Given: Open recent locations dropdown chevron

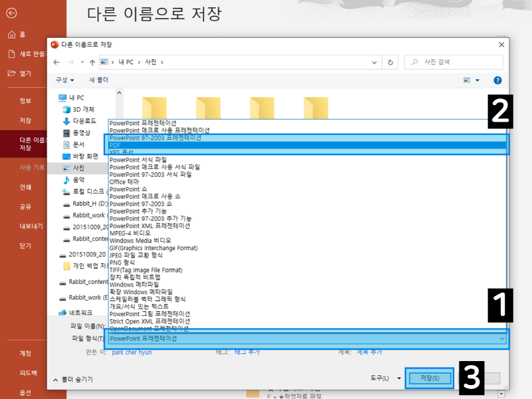Looking at the screenshot, I should 82,62.
